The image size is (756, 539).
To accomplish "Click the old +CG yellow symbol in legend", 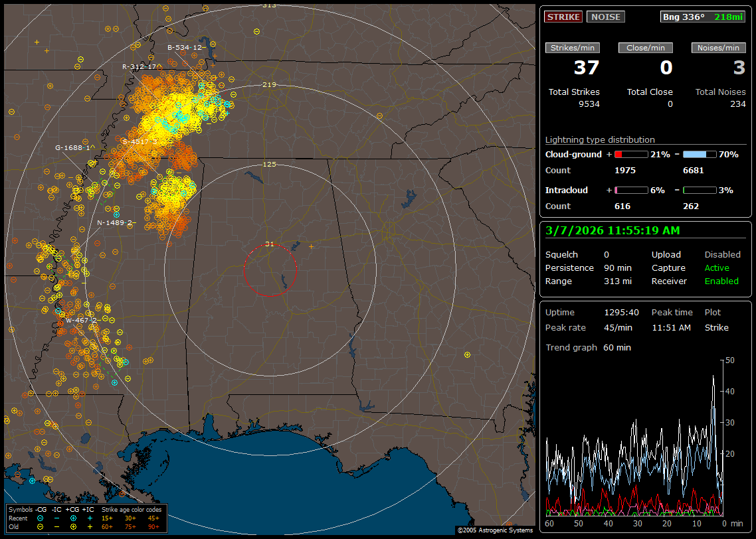I will point(73,526).
